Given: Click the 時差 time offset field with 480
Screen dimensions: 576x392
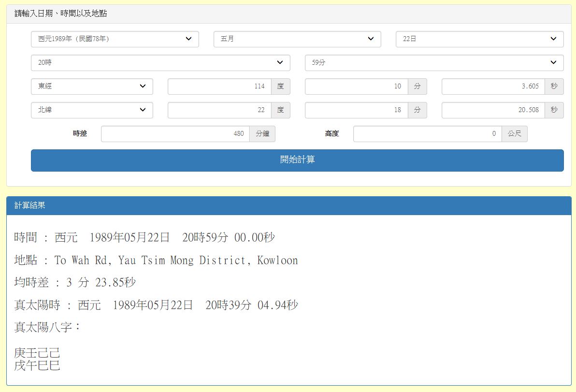Looking at the screenshot, I should coord(175,134).
